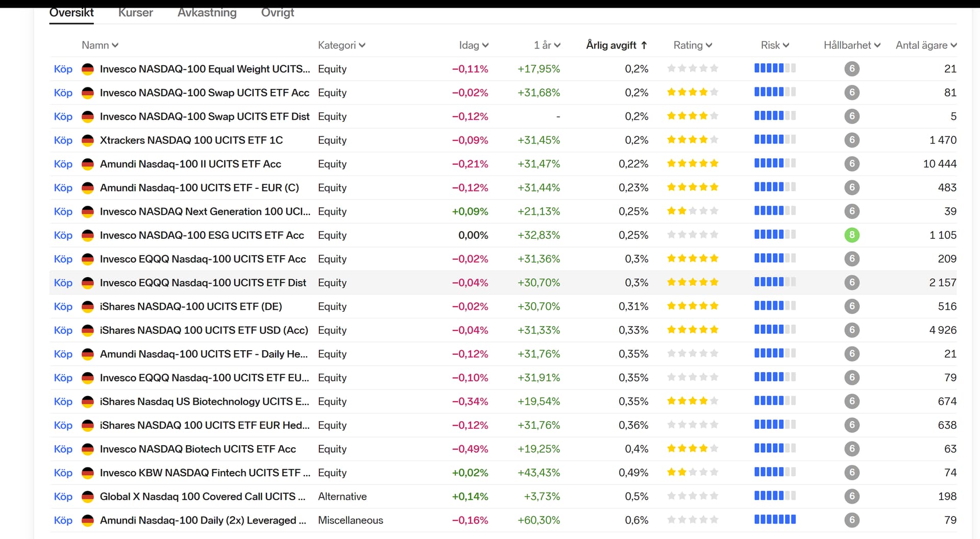Click two-star rating of Invesco KBW Fintech
This screenshot has height=539, width=980.
pyautogui.click(x=692, y=473)
